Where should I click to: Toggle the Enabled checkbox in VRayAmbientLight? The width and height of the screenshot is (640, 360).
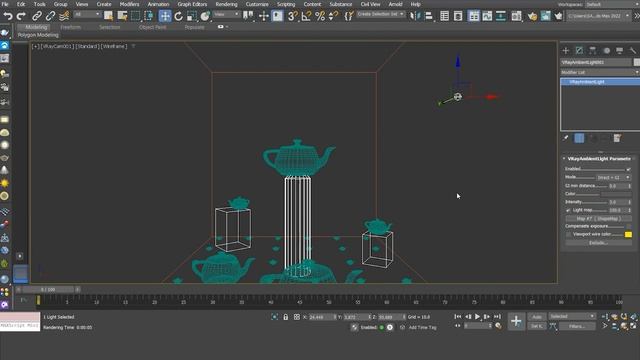coord(628,169)
